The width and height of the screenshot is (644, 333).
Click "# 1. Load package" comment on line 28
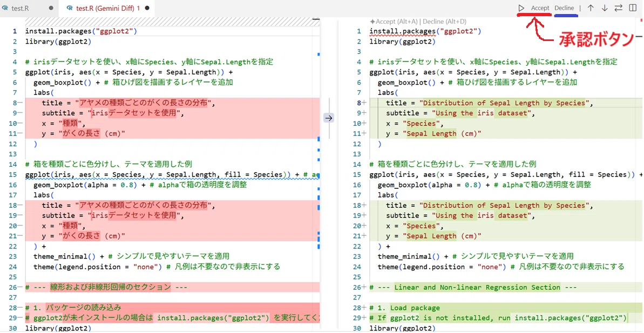404,308
